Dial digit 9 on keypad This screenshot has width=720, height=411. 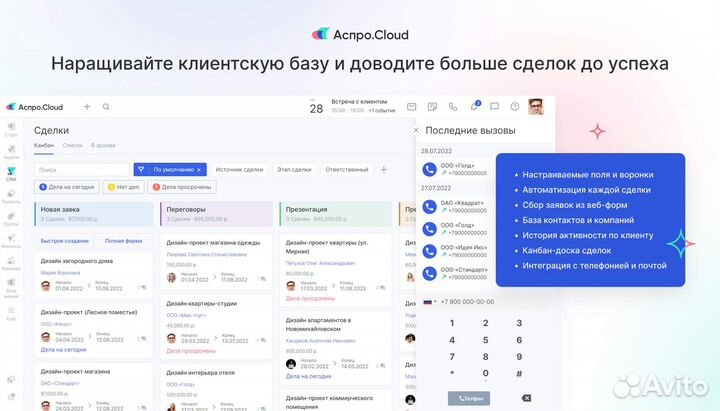519,357
